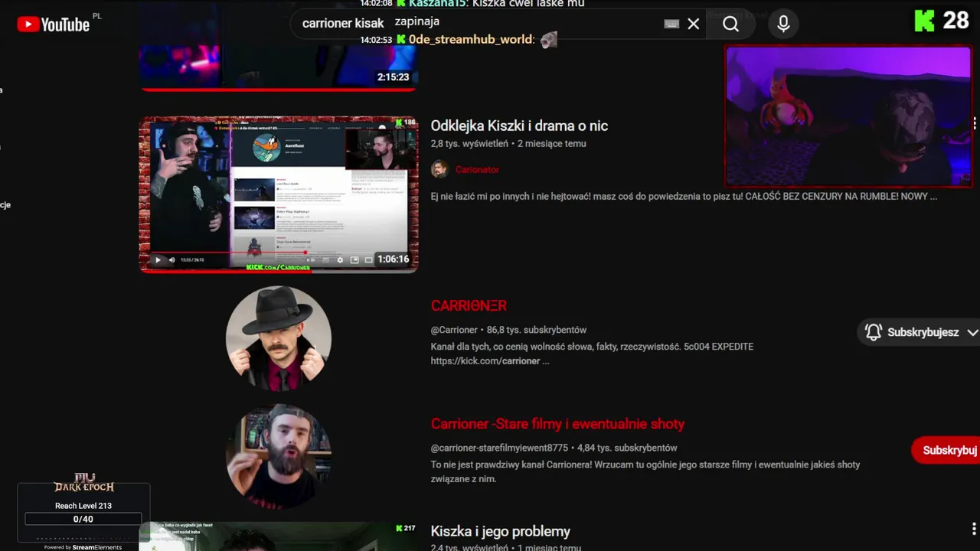Click the '@carrioner-starefilmyiewent8775' handle text
980x551 pixels.
pyautogui.click(x=499, y=448)
